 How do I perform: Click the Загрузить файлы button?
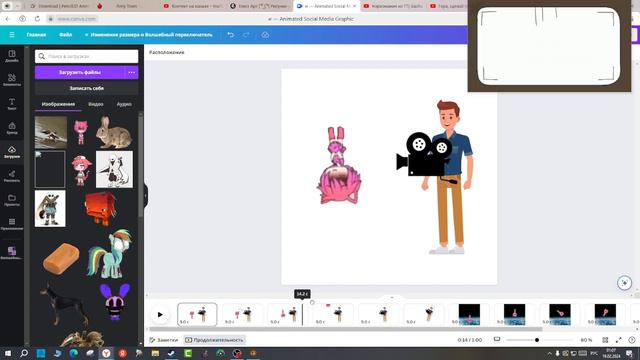[80, 72]
